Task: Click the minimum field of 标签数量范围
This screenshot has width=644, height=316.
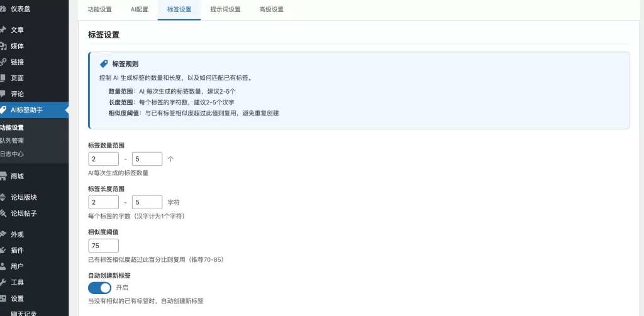Action: tap(104, 159)
